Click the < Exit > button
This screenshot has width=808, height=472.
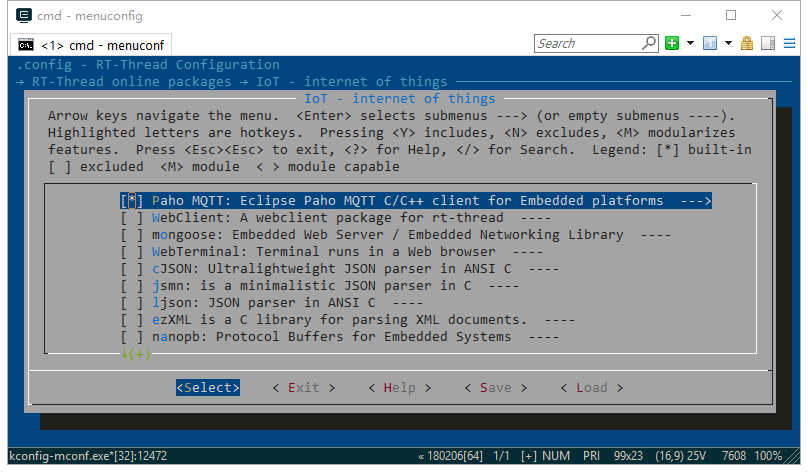point(304,387)
